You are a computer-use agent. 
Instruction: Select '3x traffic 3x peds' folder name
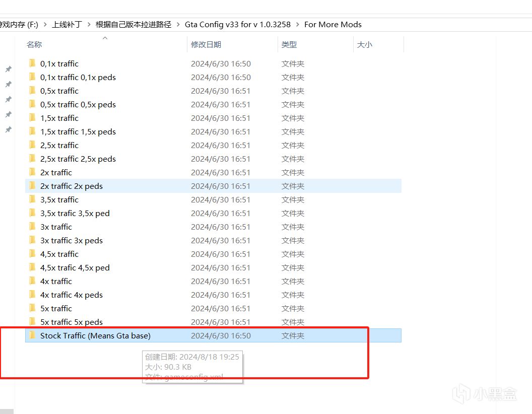[71, 240]
